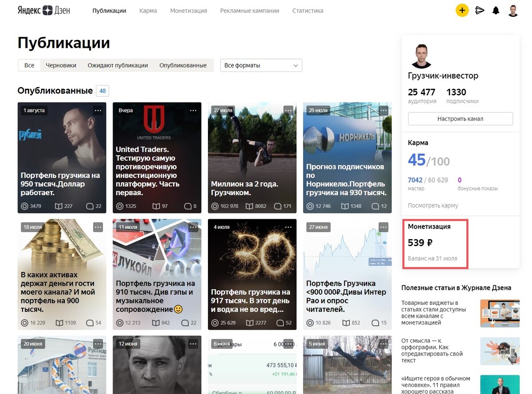Open the profile avatar in the header
This screenshot has height=394, width=532.
[x=513, y=11]
